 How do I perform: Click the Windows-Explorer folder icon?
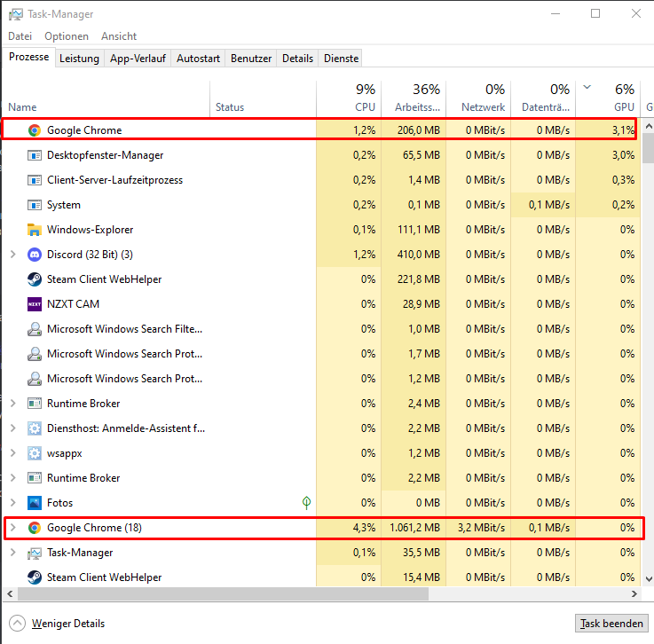(35, 230)
